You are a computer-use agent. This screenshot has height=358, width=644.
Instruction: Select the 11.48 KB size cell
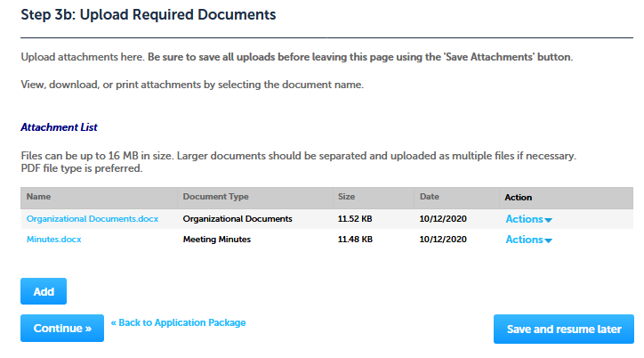click(355, 240)
